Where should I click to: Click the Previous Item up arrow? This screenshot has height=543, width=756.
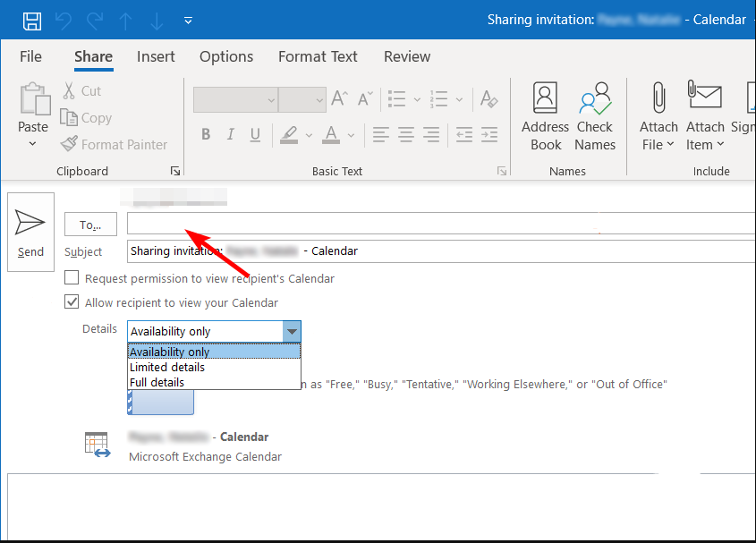126,21
